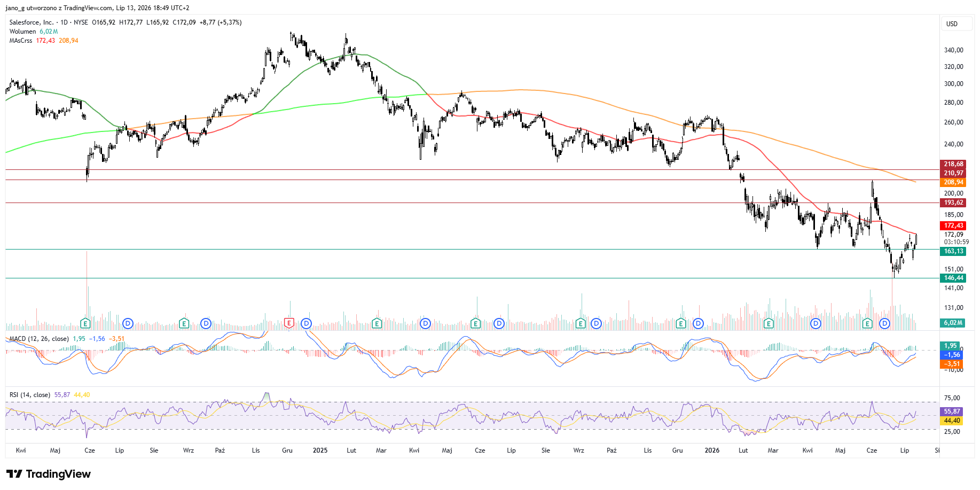Click the yellow RSI average label 44,40
The height and width of the screenshot is (490, 980).
point(952,421)
